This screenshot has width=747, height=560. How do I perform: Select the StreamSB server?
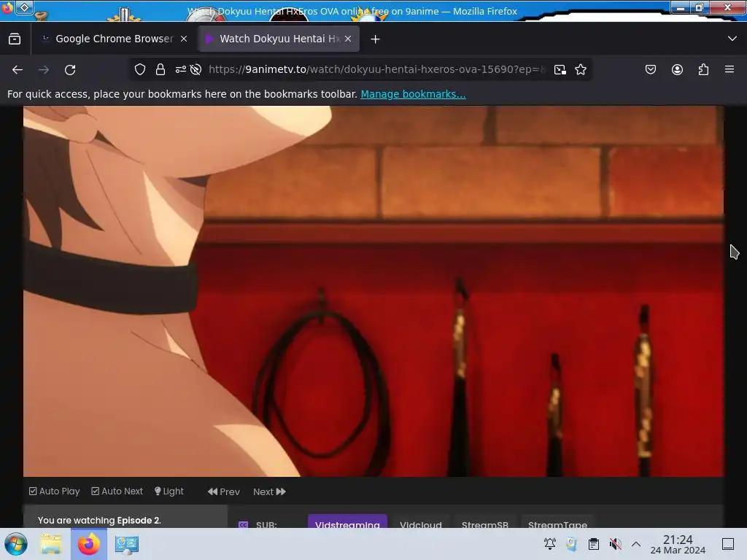click(485, 521)
